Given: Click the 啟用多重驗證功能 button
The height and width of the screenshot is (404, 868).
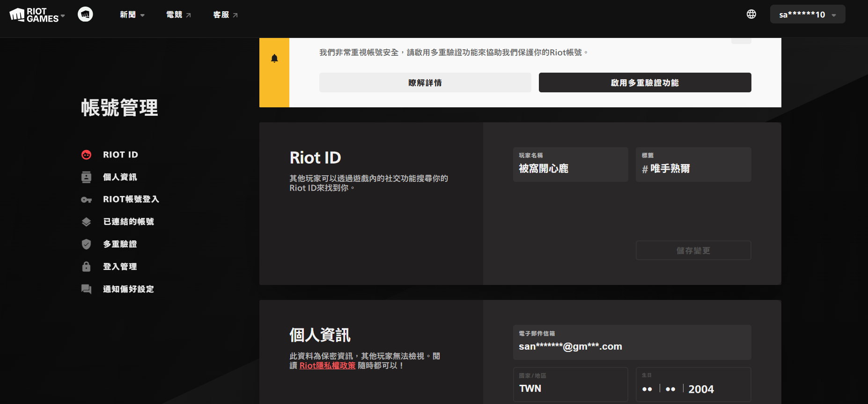Looking at the screenshot, I should point(645,82).
